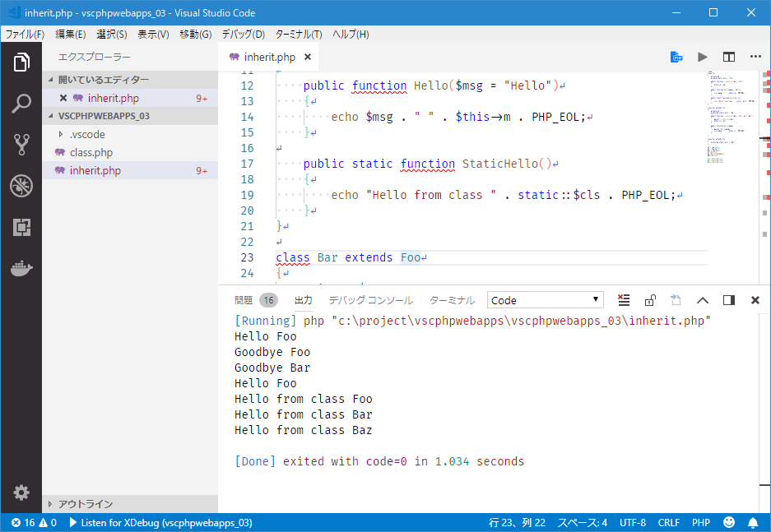Maximize the panel with the chevron toggle

pos(702,299)
